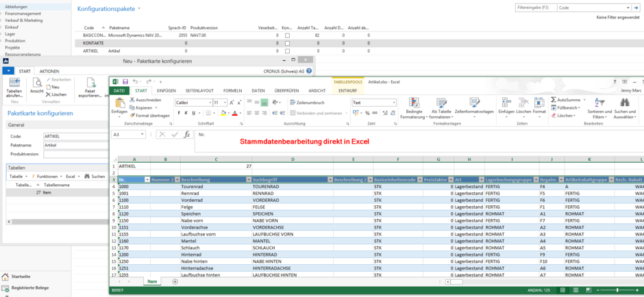Click the Zeilenumbruch wrap text button
This screenshot has height=297, width=644.
pyautogui.click(x=308, y=103)
